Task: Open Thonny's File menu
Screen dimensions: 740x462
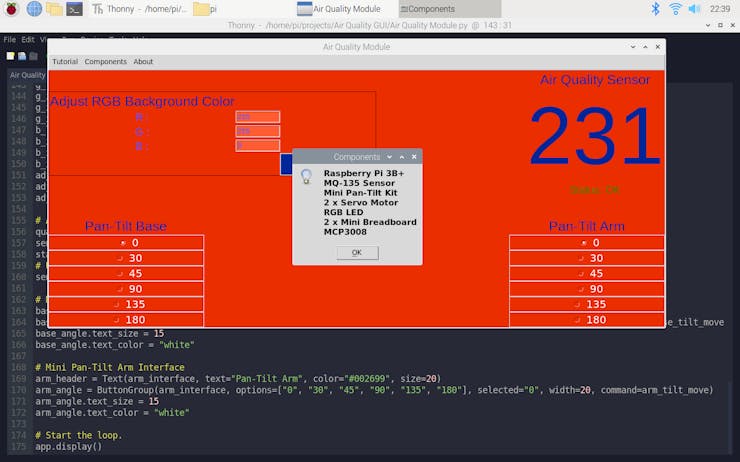Action: pos(9,40)
